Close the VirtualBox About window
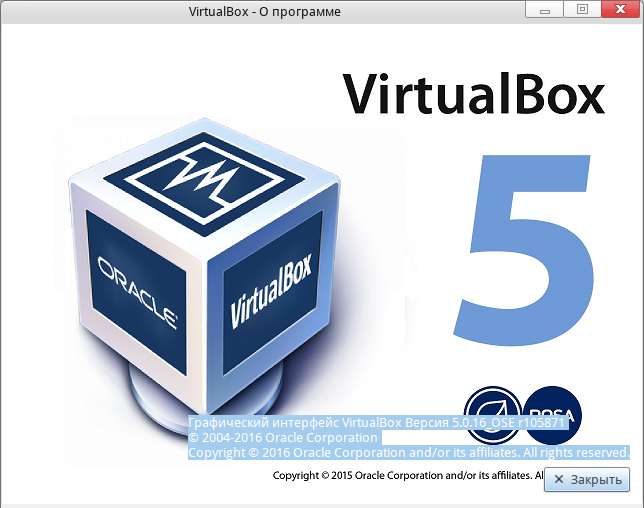 point(621,9)
